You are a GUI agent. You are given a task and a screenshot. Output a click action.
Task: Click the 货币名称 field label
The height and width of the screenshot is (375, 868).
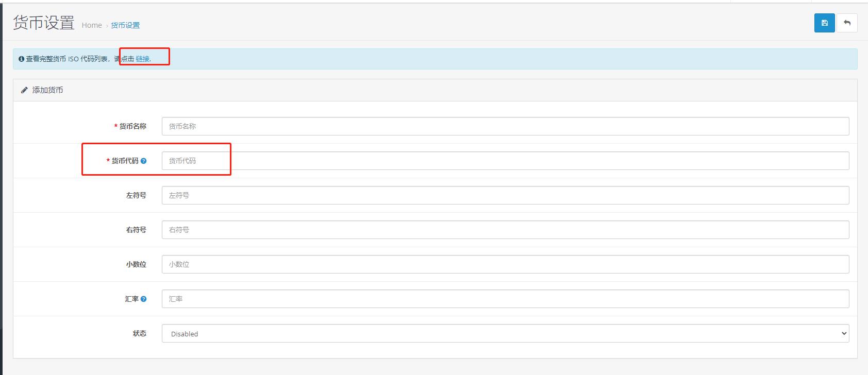click(132, 126)
